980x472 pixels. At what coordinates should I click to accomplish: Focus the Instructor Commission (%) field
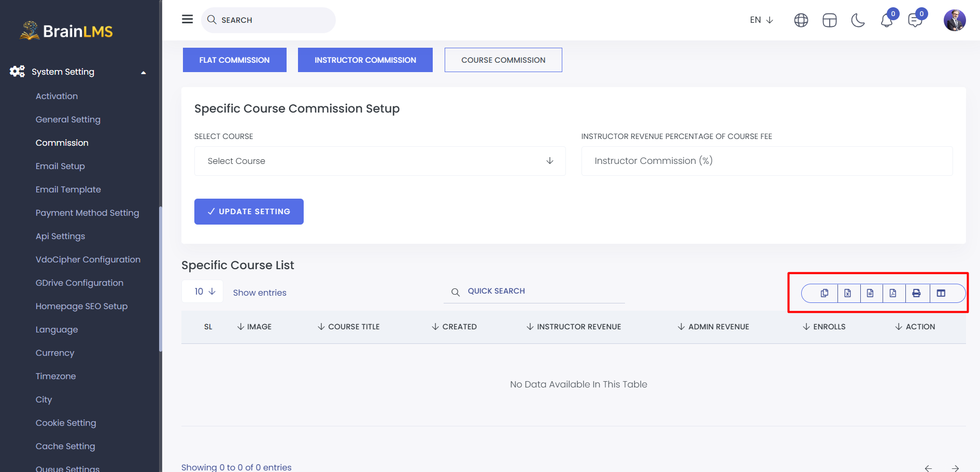[x=767, y=161]
